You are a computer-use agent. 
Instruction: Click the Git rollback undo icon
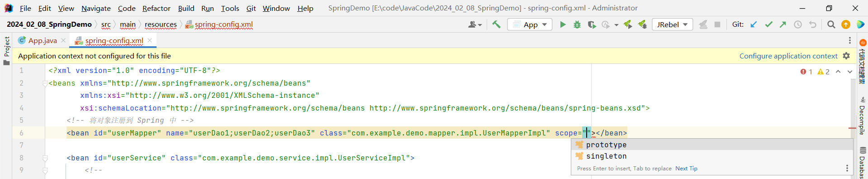[813, 24]
